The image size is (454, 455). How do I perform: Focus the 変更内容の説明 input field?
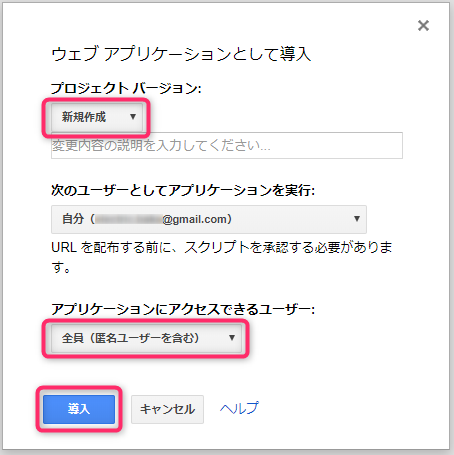(x=227, y=146)
